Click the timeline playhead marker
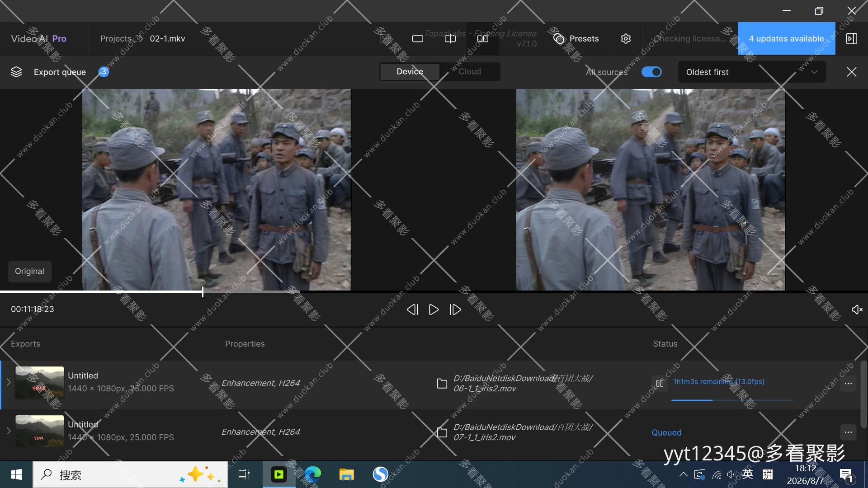This screenshot has width=868, height=488. point(203,292)
